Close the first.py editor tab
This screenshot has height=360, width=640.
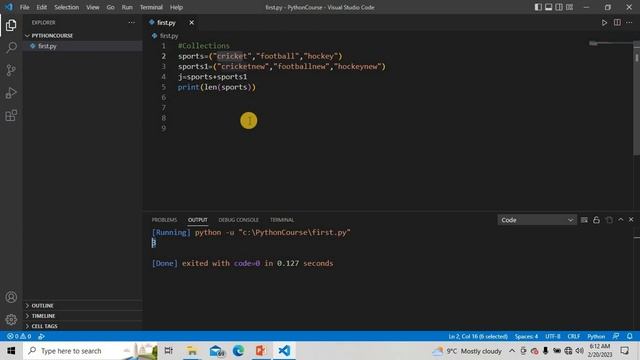pyautogui.click(x=191, y=22)
